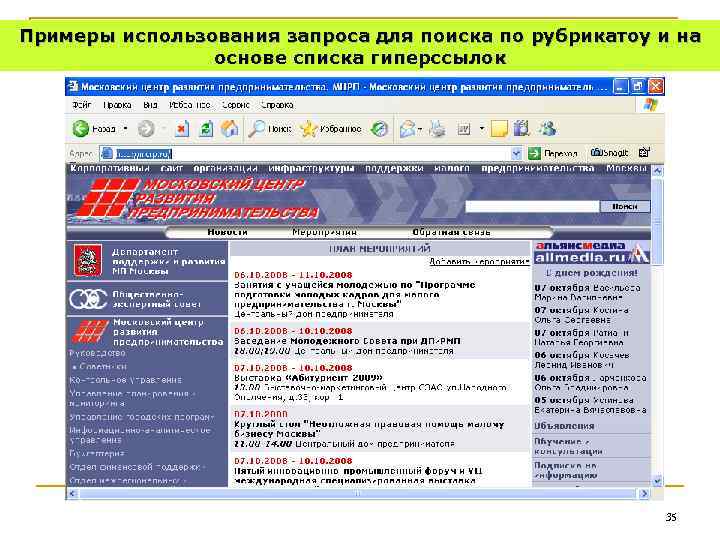This screenshot has width=720, height=540.
Task: Open the Правка menu
Action: coord(118,105)
